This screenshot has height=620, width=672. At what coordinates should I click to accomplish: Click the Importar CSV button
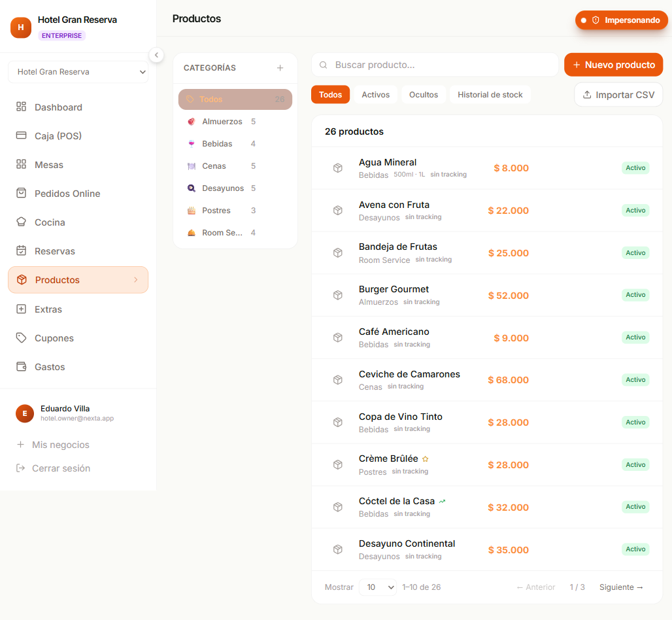pos(618,95)
